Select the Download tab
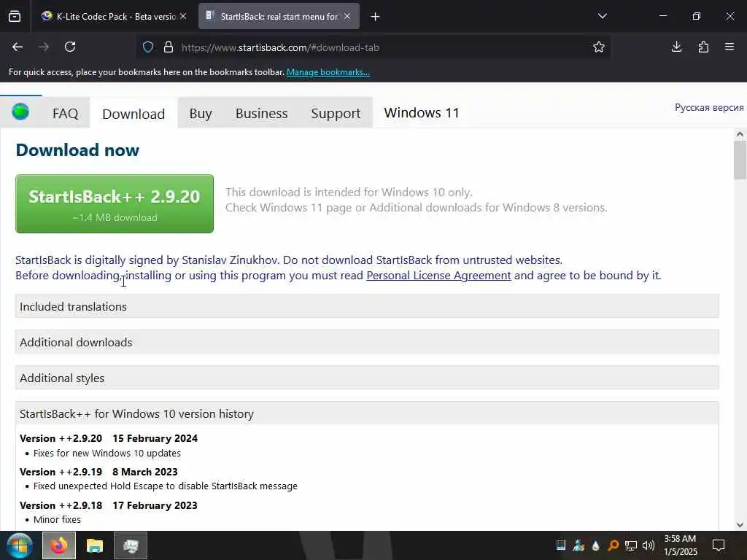This screenshot has height=560, width=747. point(133,114)
